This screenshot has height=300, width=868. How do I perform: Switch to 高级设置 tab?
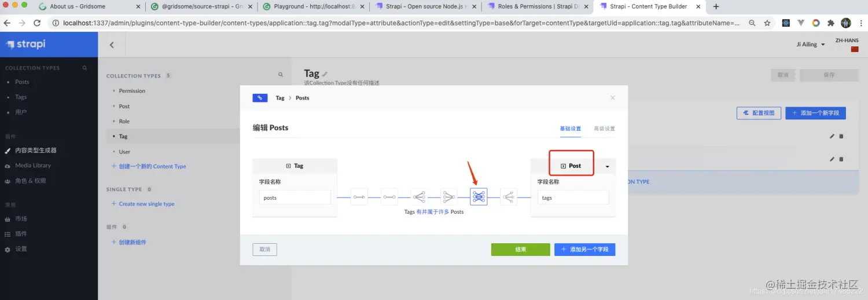click(x=604, y=129)
